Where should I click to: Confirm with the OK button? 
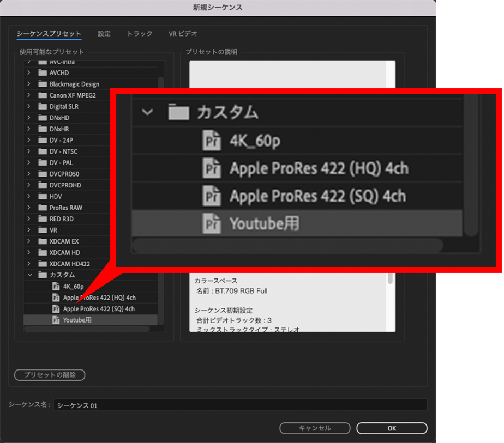pyautogui.click(x=392, y=428)
